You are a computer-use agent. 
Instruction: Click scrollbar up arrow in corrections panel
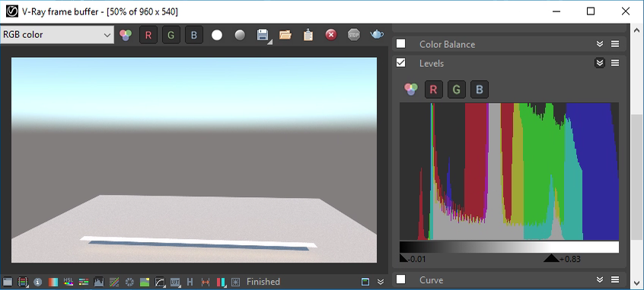coord(636,30)
